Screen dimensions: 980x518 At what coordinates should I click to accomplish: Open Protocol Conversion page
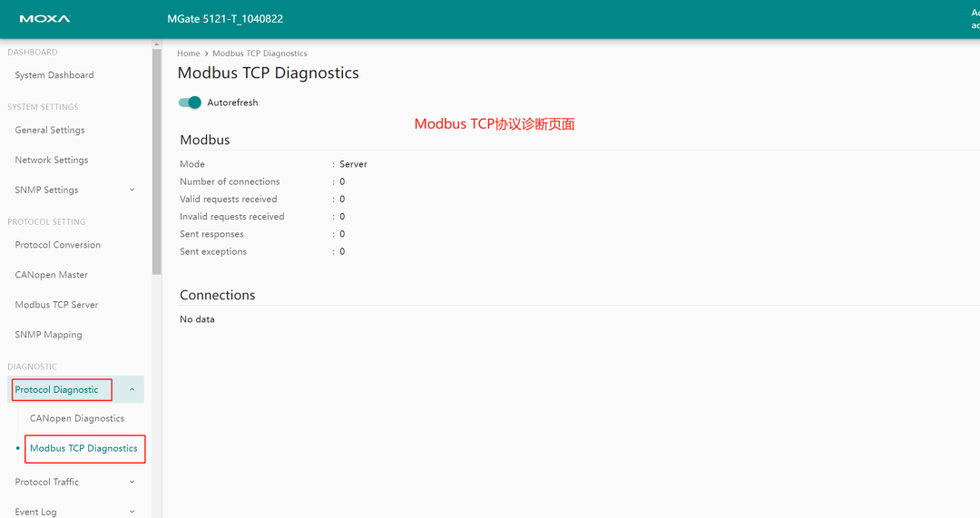58,245
